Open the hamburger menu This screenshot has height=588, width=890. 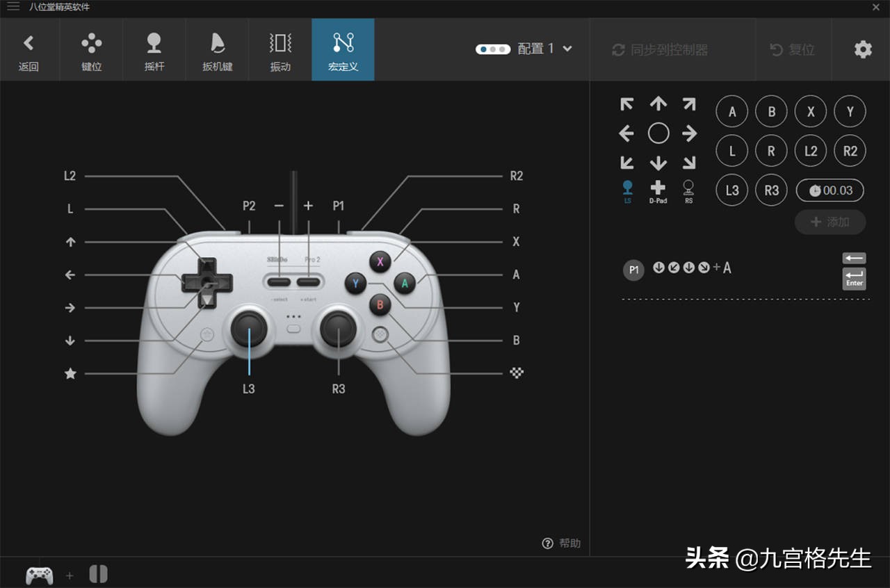tap(13, 7)
